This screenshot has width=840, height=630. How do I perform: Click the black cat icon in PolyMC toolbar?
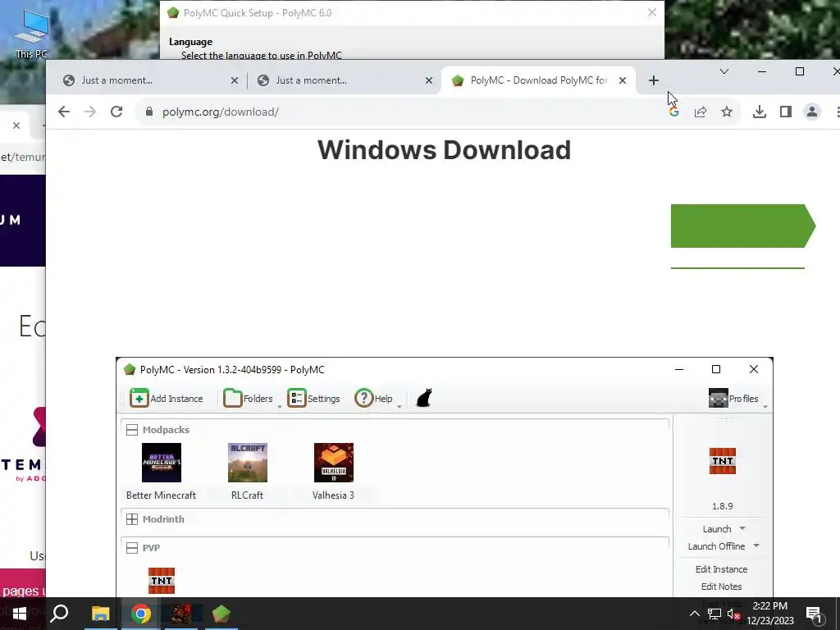pyautogui.click(x=424, y=398)
